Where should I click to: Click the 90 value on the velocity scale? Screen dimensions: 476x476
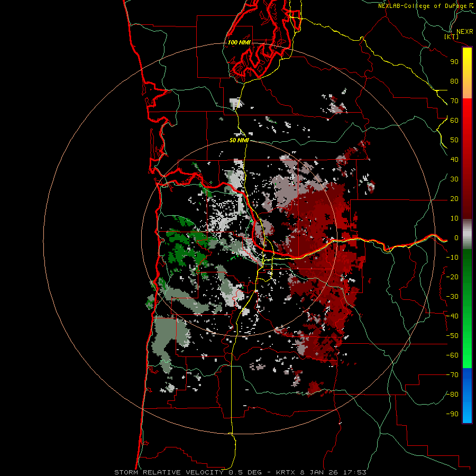(454, 62)
